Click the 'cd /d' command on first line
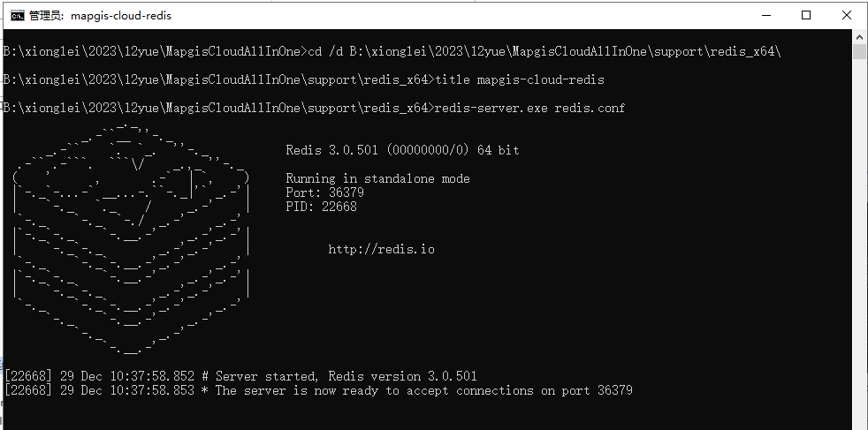This screenshot has width=868, height=430. click(x=326, y=51)
